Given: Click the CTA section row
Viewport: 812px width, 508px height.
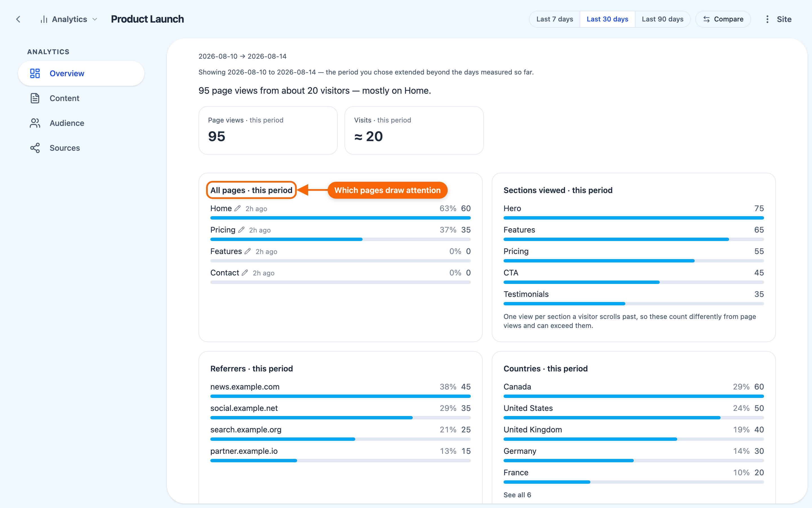Looking at the screenshot, I should tap(634, 276).
